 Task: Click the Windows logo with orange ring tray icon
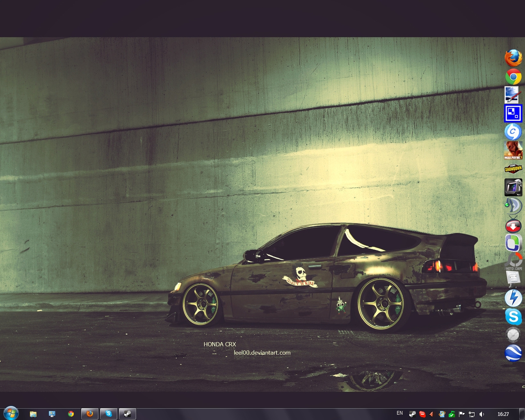(x=442, y=414)
